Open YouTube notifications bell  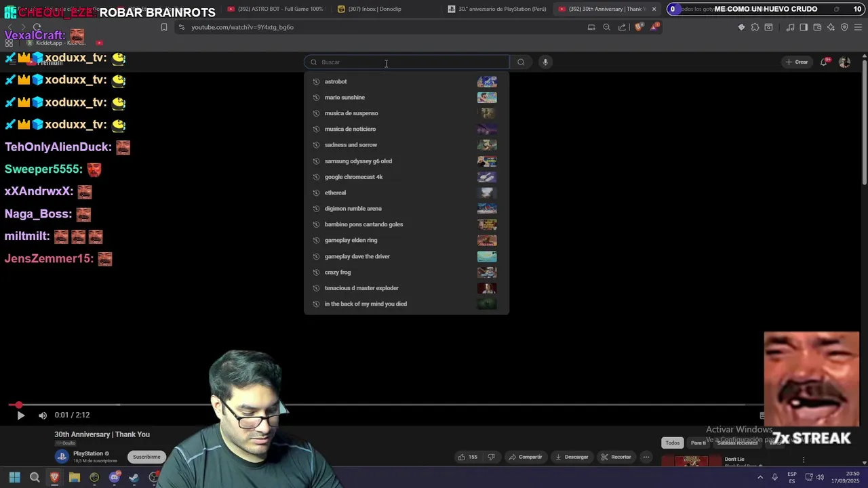tap(824, 62)
